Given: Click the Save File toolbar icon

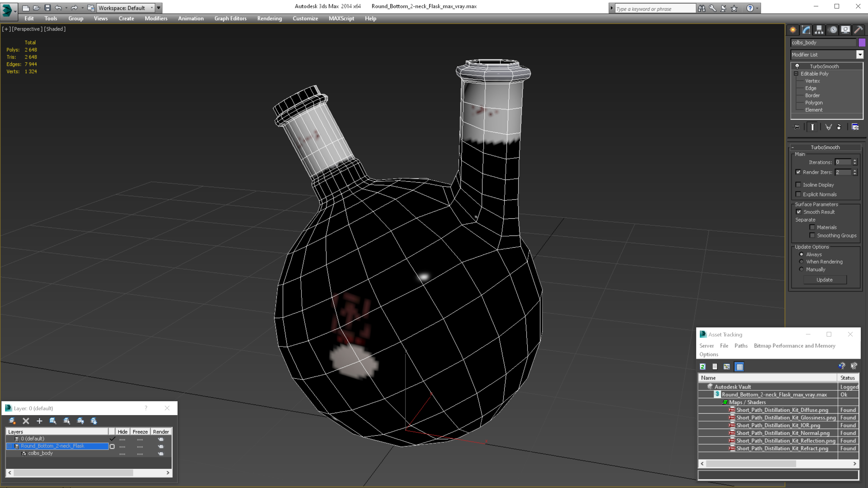Looking at the screenshot, I should (48, 8).
